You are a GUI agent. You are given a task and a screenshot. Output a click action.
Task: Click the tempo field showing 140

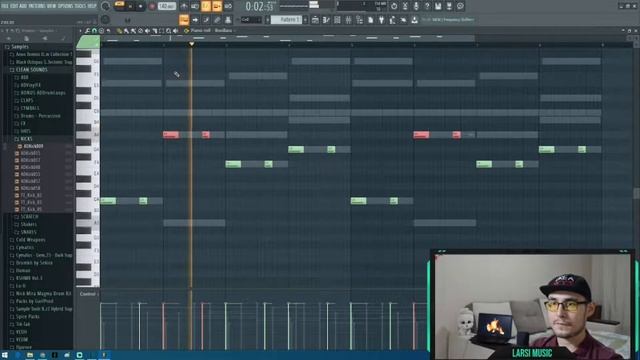[167, 6]
